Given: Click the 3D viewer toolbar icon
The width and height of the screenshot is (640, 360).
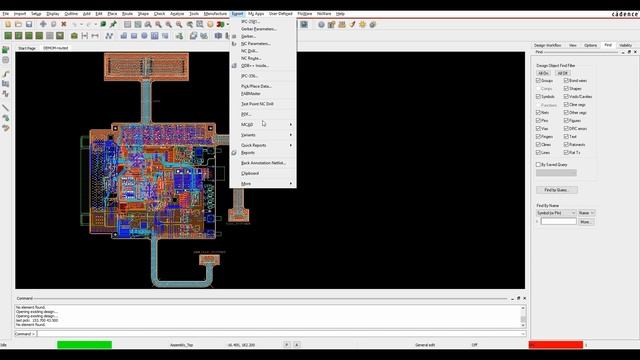Looking at the screenshot, I should point(220,24).
